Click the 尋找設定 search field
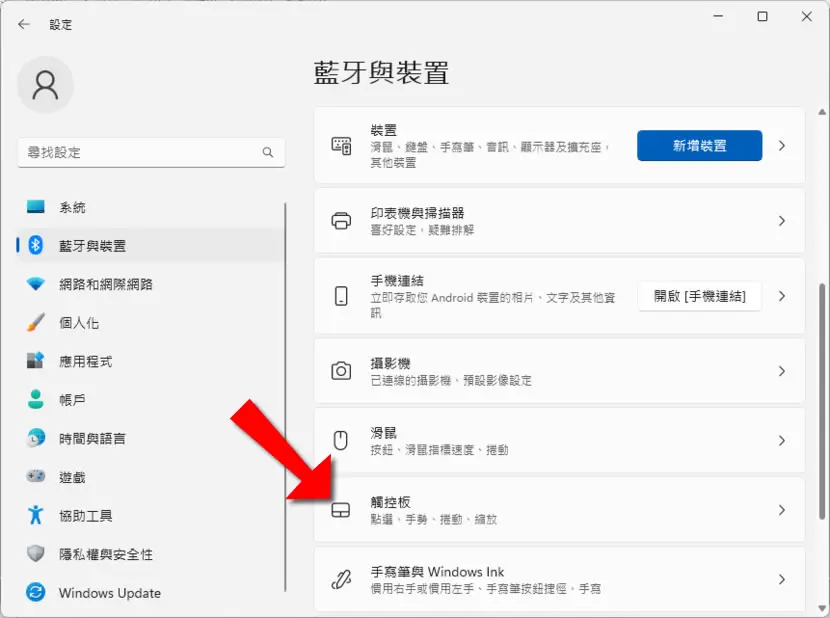 (151, 153)
